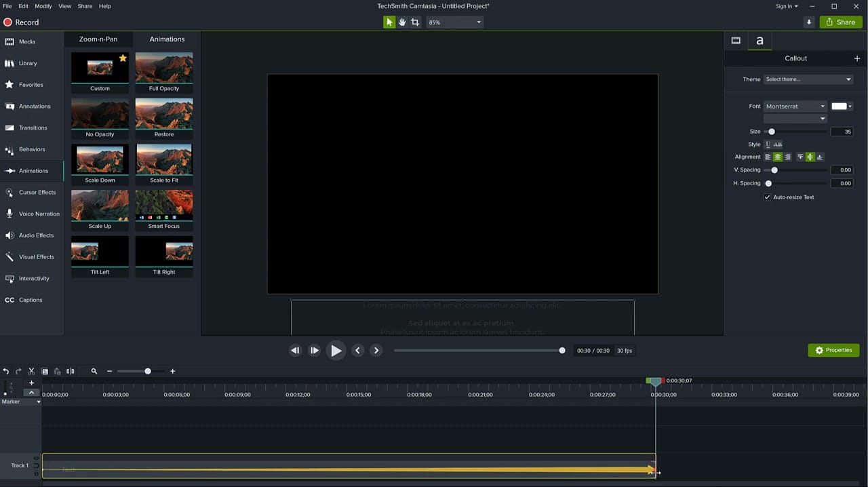The width and height of the screenshot is (868, 487).
Task: Toggle the Underline style option
Action: pos(768,144)
